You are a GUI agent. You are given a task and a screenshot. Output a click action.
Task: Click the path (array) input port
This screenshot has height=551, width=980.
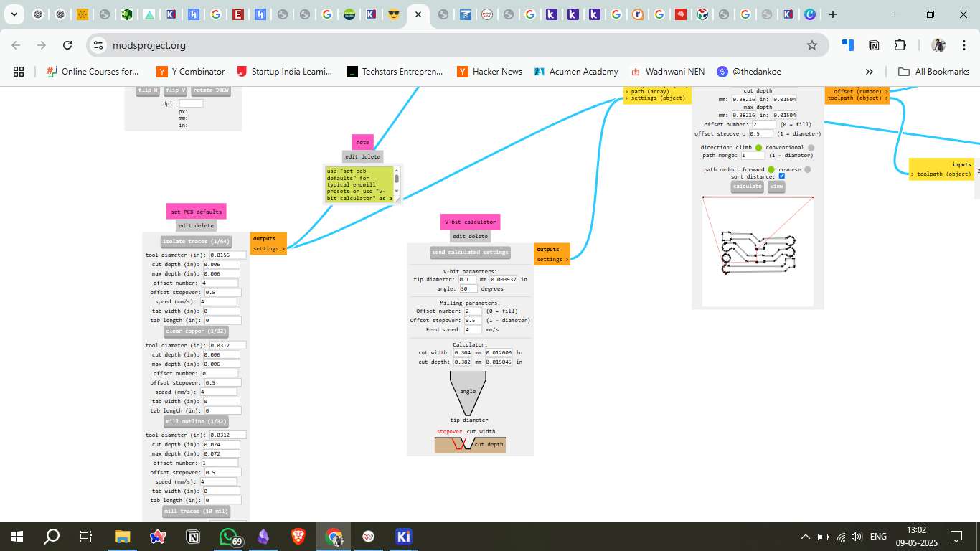[x=647, y=92]
